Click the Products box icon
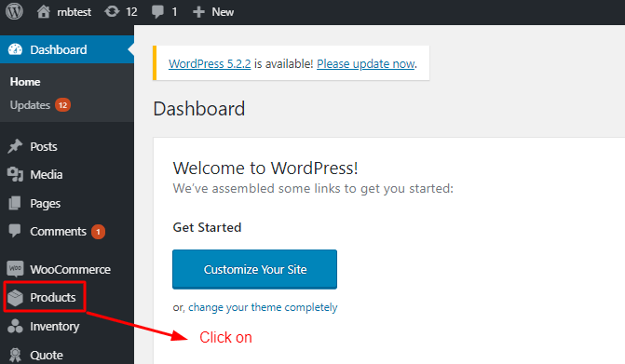This screenshot has height=364, width=625. point(16,298)
